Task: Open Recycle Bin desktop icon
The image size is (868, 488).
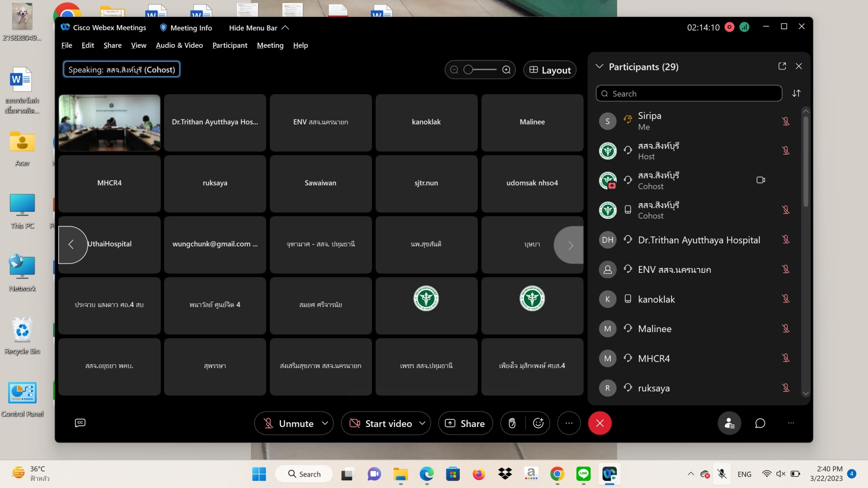Action: (x=22, y=336)
